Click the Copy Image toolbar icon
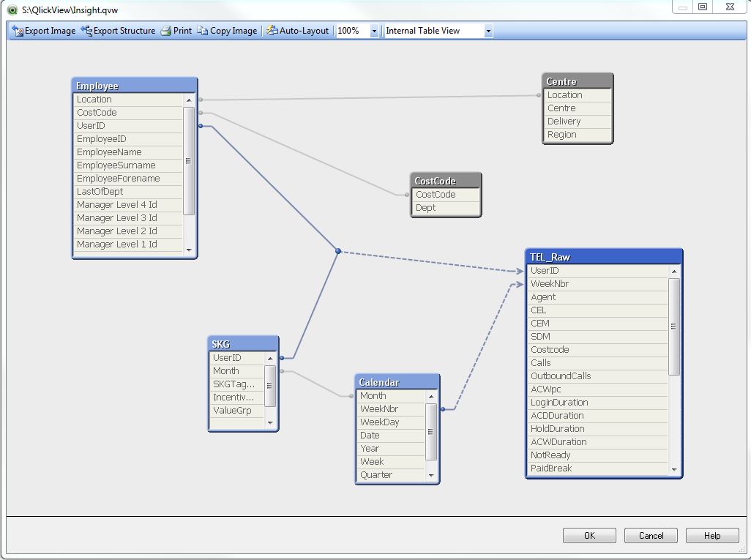 coord(203,31)
